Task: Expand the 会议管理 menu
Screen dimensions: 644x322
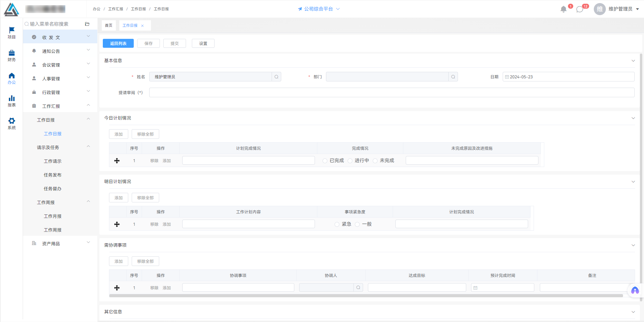Action: pyautogui.click(x=60, y=65)
